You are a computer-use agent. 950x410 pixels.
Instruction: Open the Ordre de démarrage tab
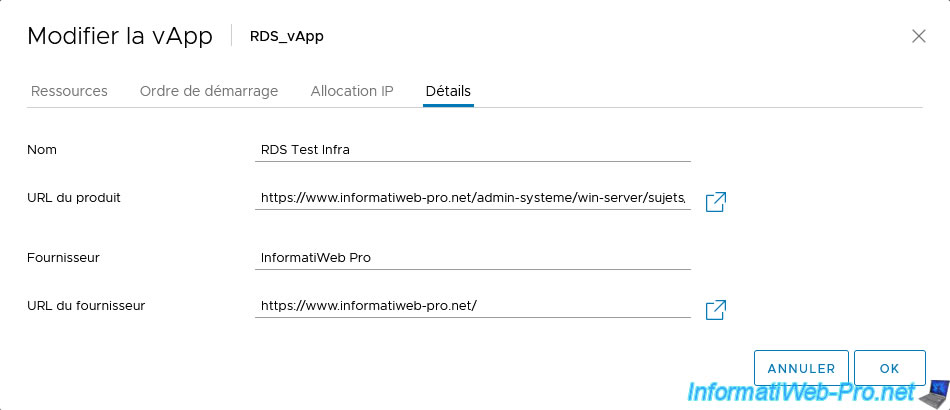(209, 91)
